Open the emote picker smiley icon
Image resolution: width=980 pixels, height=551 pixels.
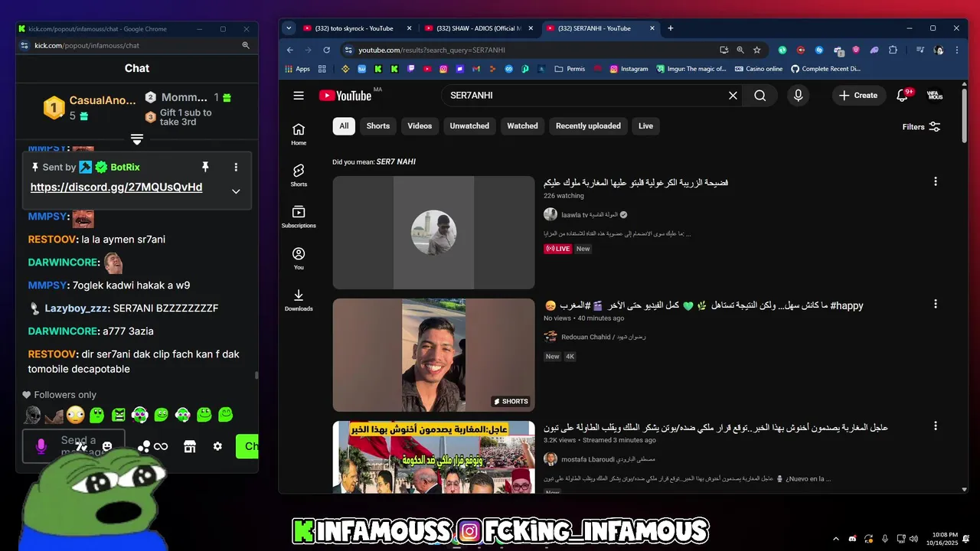(107, 446)
